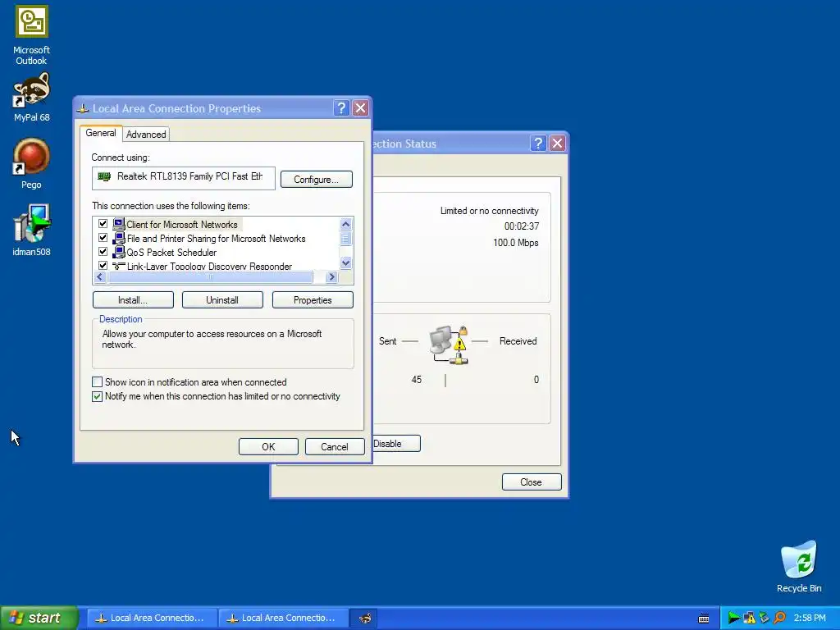
Task: Click the orange magnifier tray icon
Action: tap(779, 618)
